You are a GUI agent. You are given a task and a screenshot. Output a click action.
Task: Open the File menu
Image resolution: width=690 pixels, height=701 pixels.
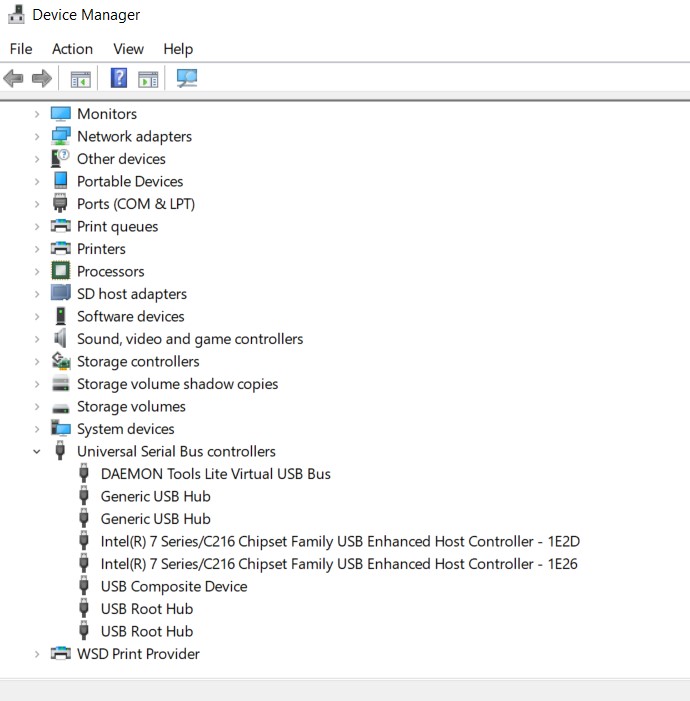[x=21, y=49]
